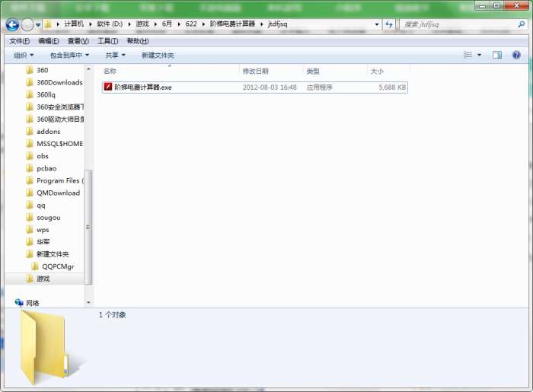Select the 阶梯电费计算器.exe file
The image size is (533, 392).
point(254,88)
